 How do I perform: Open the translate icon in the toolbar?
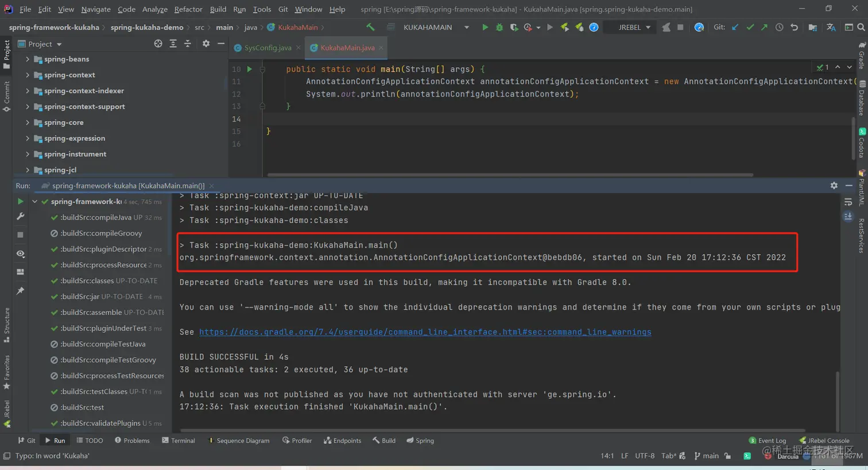coord(831,27)
